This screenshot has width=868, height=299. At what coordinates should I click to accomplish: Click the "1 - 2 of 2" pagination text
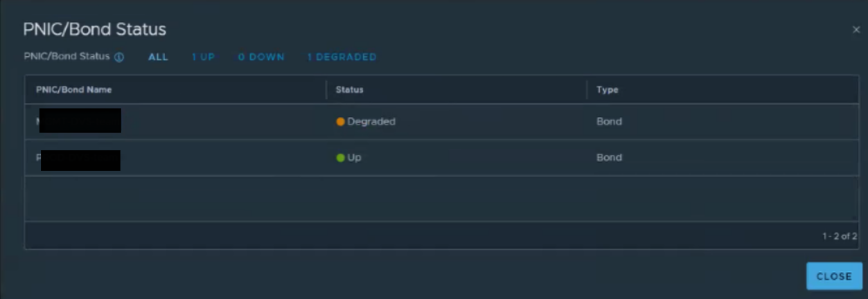pos(839,236)
